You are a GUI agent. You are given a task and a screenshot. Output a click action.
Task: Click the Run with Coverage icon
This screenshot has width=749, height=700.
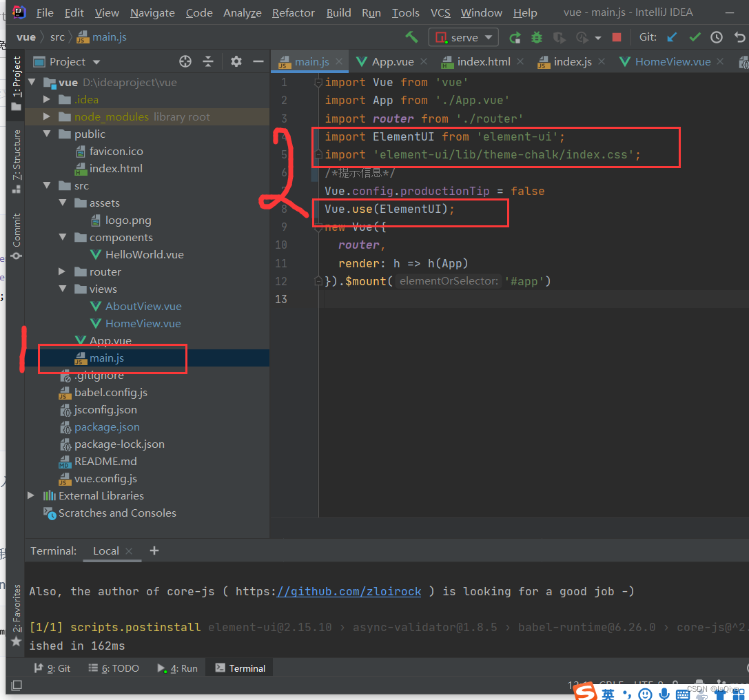(559, 37)
